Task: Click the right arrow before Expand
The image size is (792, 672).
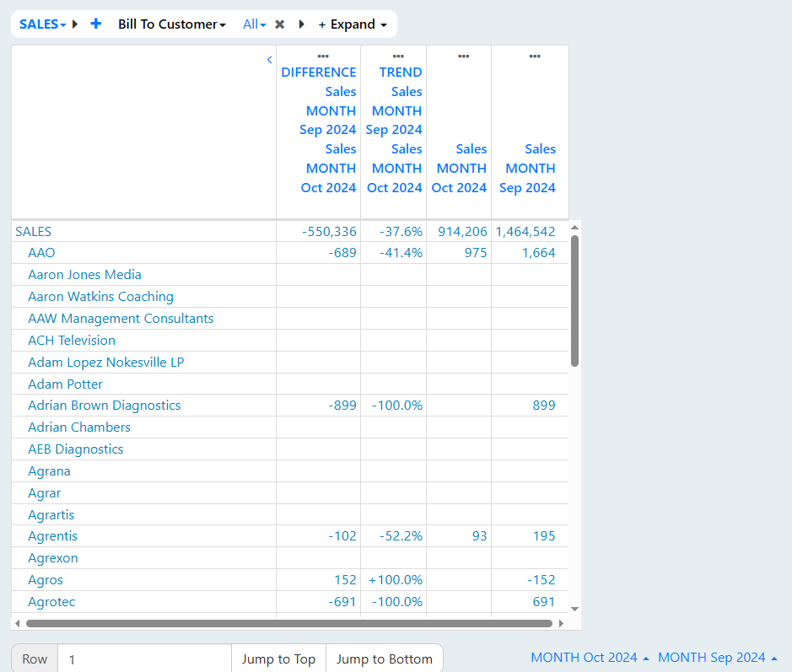Action: [302, 24]
